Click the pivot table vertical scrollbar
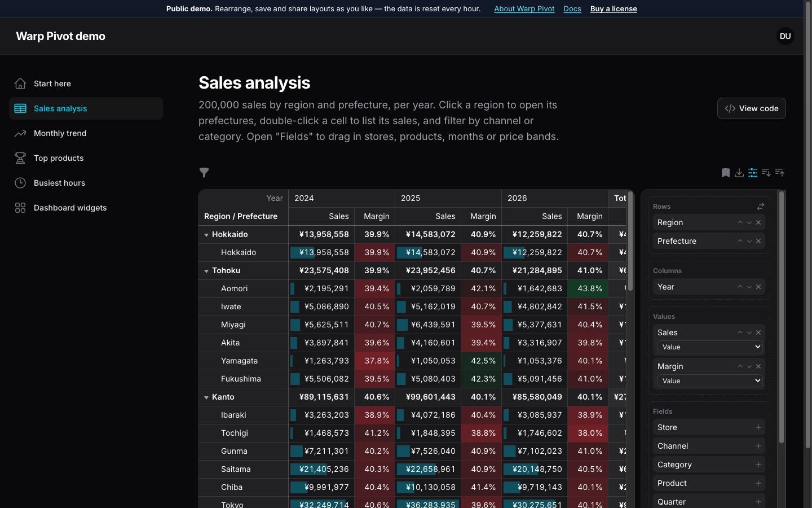The height and width of the screenshot is (508, 812). (630, 242)
